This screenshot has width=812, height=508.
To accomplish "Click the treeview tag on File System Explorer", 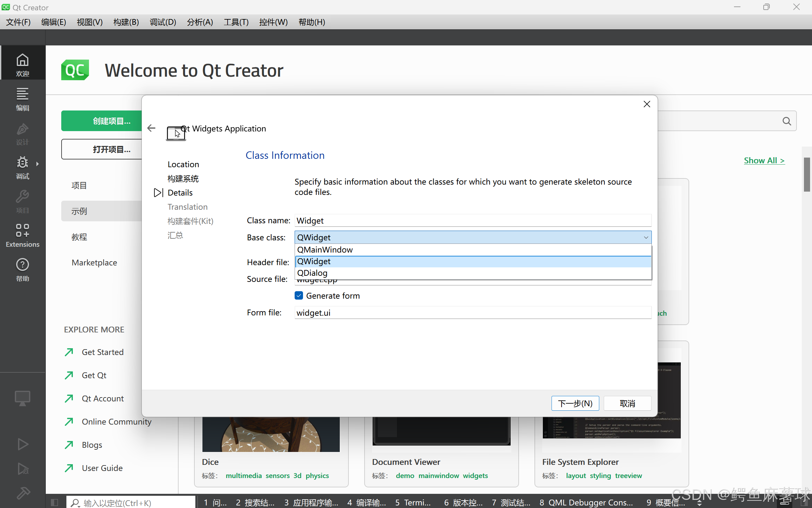I will (628, 475).
